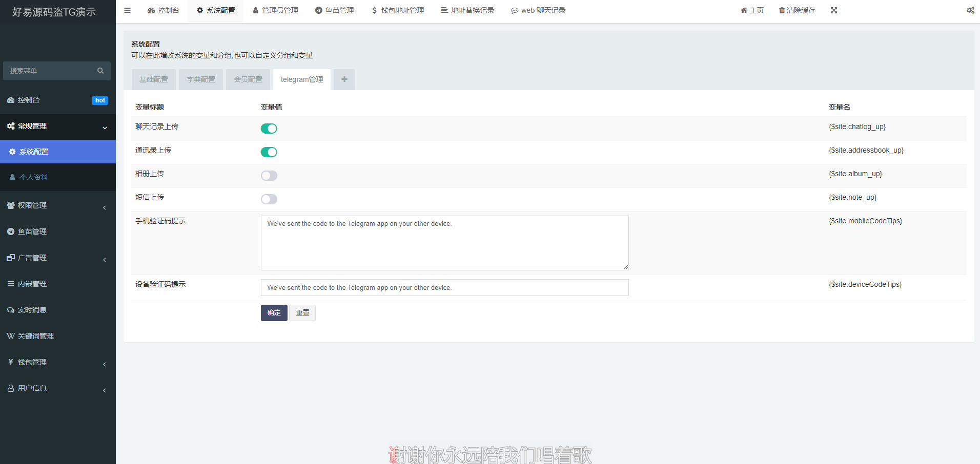The image size is (980, 464).
Task: Open 关键词管理 via the W icon
Action: tap(36, 336)
